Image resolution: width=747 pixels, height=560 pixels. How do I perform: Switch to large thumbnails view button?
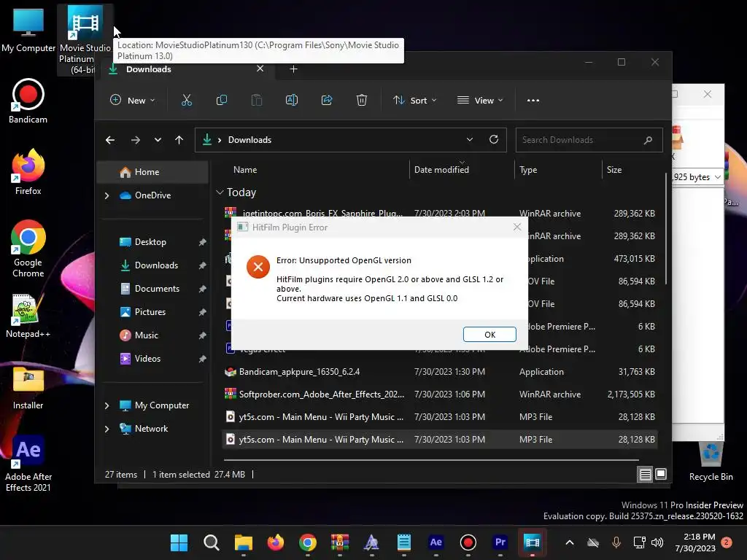pos(661,474)
